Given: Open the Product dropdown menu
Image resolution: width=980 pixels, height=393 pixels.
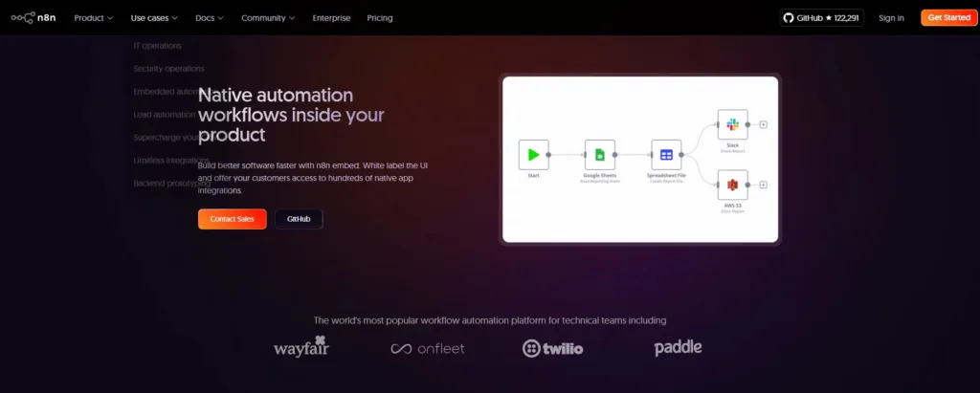Looking at the screenshot, I should click(94, 18).
